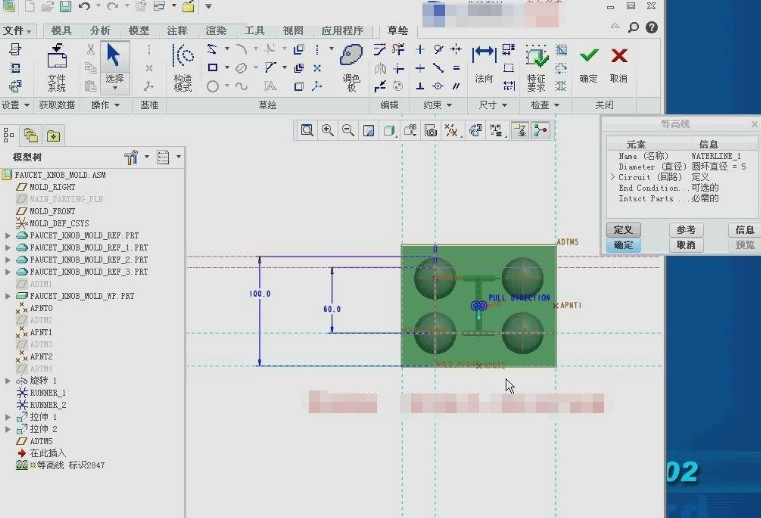This screenshot has width=761, height=518.
Task: Toggle 构造模式 construction mode
Action: (x=183, y=67)
